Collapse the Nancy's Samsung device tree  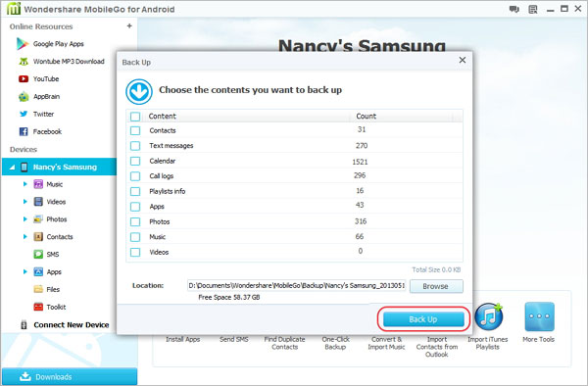point(12,168)
